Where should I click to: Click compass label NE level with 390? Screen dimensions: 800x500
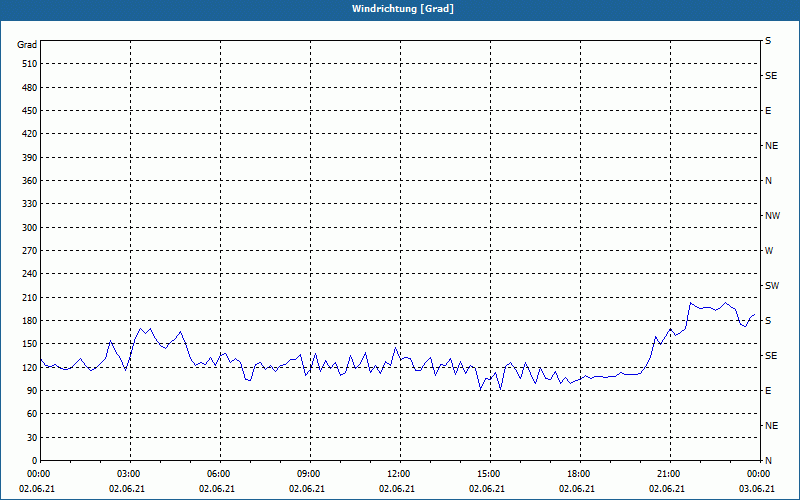(771, 146)
